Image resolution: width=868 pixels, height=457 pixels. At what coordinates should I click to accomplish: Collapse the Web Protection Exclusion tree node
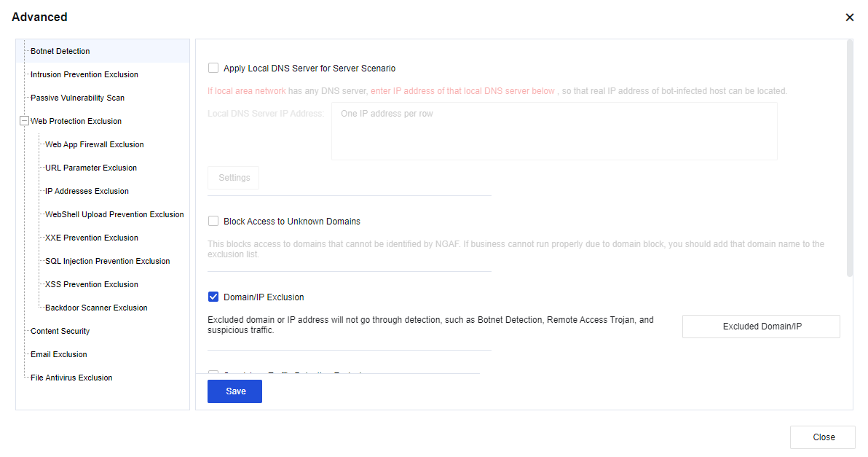24,121
